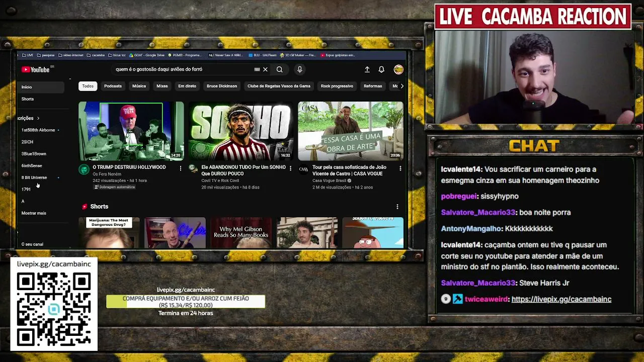Open the LIVE bookmark folder
This screenshot has width=644, height=362.
[x=28, y=55]
